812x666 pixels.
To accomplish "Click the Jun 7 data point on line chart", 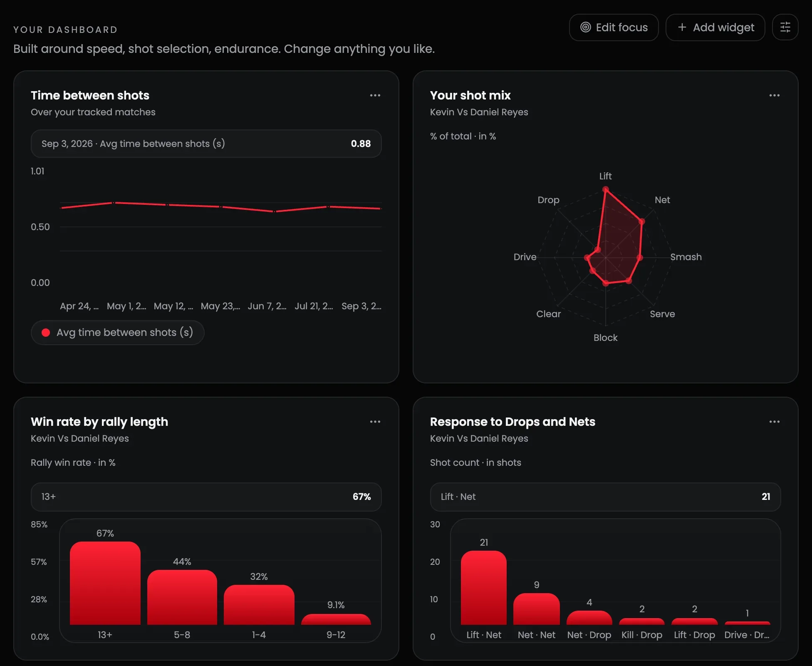I will point(275,211).
